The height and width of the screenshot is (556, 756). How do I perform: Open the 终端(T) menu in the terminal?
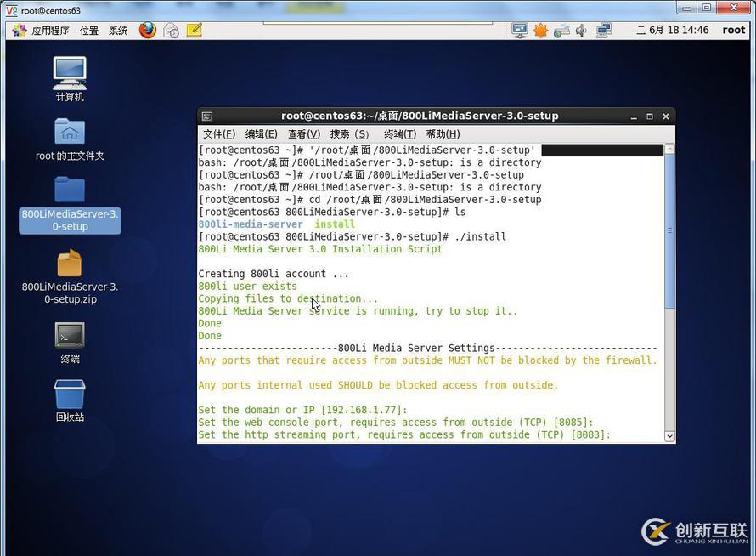(399, 133)
